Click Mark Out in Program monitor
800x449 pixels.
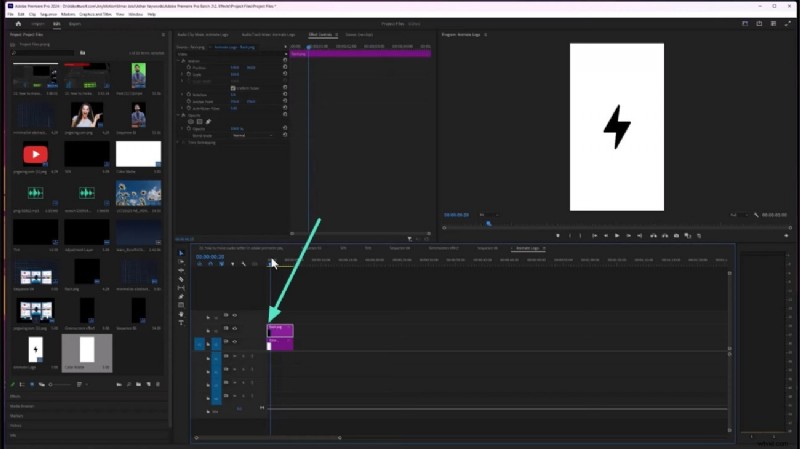click(581, 236)
